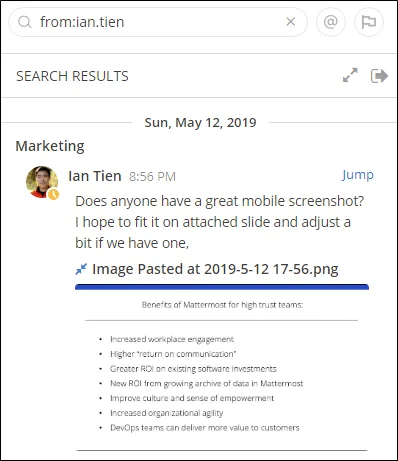Click the Ian Tien username
Image resolution: width=398 pixels, height=461 pixels.
click(95, 176)
